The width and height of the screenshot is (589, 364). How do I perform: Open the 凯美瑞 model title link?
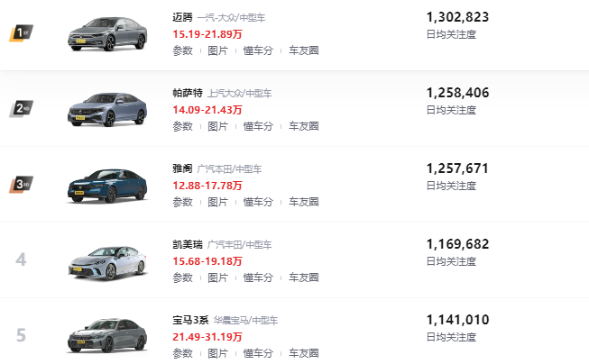point(187,244)
